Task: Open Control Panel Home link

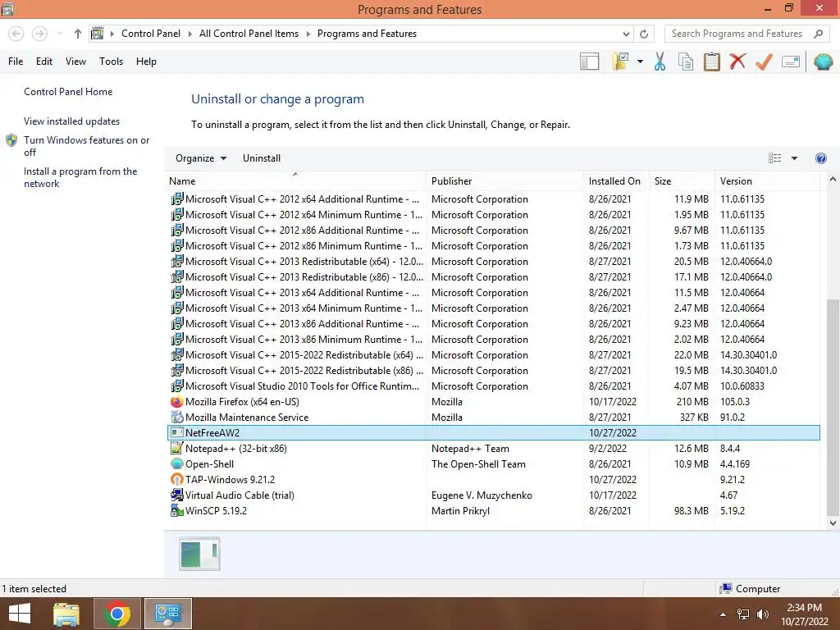Action: [x=68, y=92]
